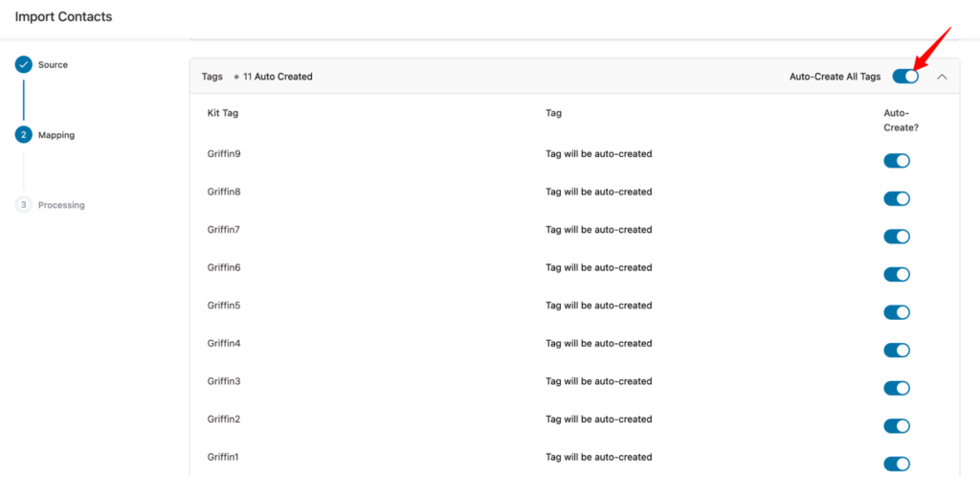Collapse the Tags section with the chevron
Image resolution: width=980 pixels, height=477 pixels.
coord(942,77)
